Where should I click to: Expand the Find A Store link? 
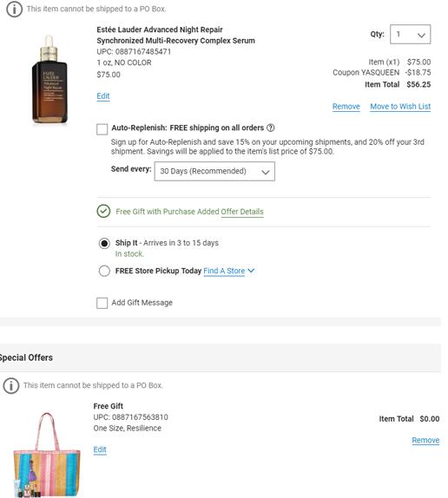[224, 271]
